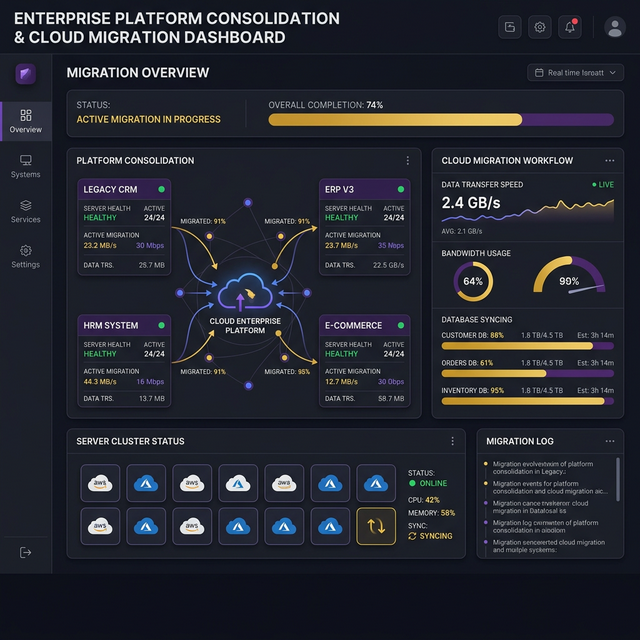Viewport: 640px width, 640px height.
Task: Click the yellow sync arrows server tile
Action: click(x=376, y=526)
